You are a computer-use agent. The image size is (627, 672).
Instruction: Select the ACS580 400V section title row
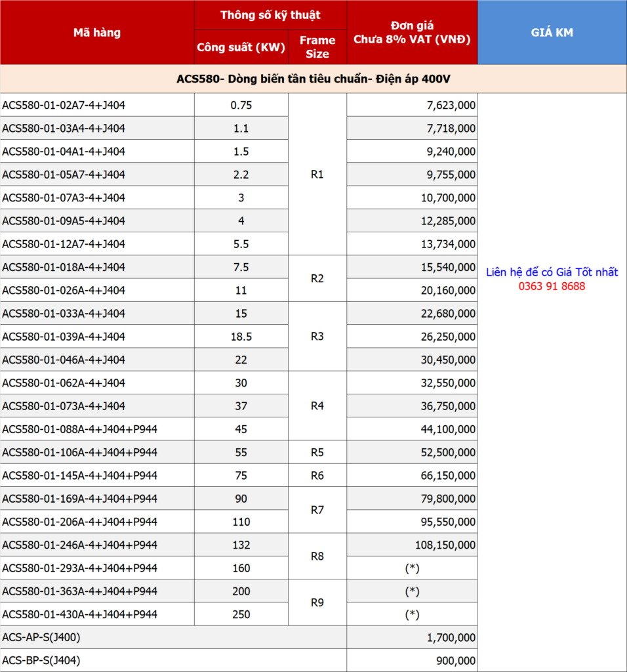[313, 79]
